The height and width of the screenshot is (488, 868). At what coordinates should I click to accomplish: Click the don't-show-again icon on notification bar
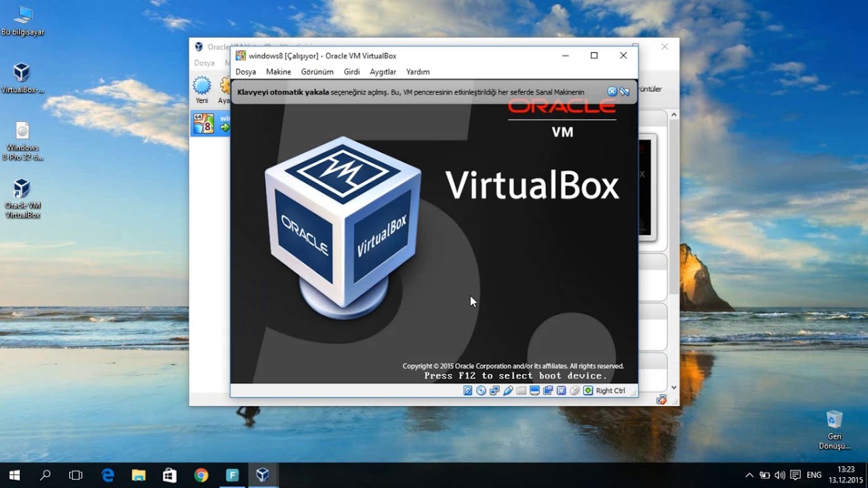point(625,91)
